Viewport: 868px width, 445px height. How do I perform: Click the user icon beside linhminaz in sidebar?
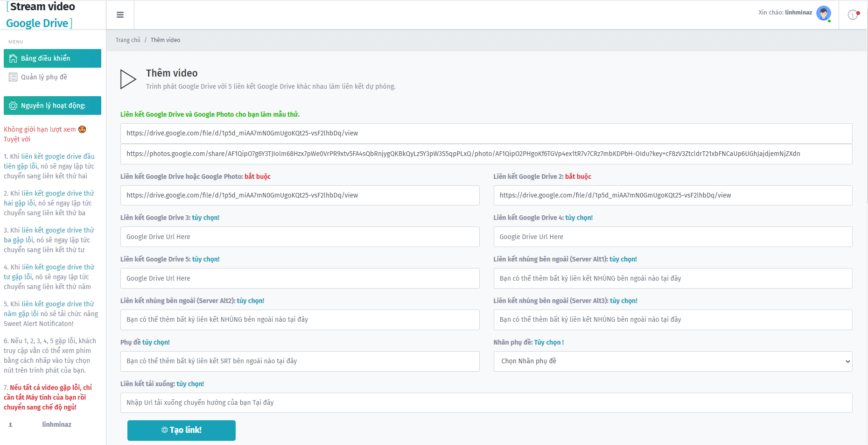10,425
